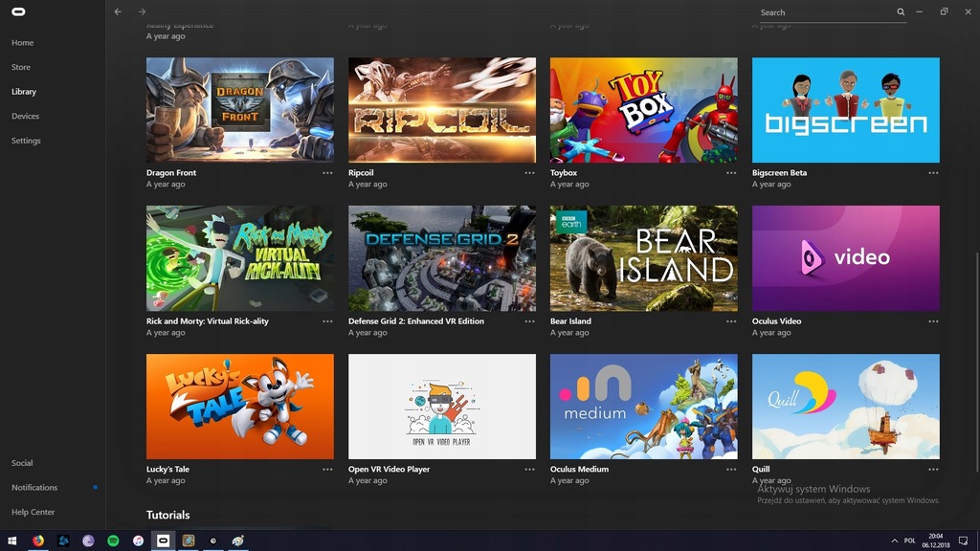Open options menu for Oculus Medium
This screenshot has width=980, height=551.
pos(731,469)
